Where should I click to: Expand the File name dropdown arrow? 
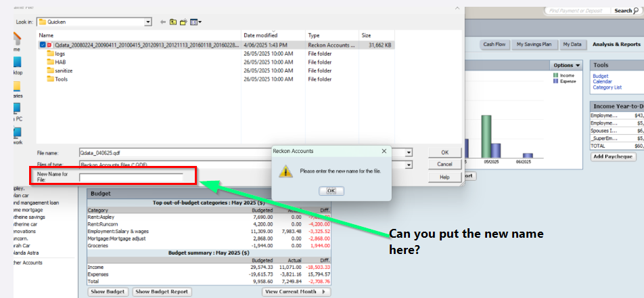409,153
